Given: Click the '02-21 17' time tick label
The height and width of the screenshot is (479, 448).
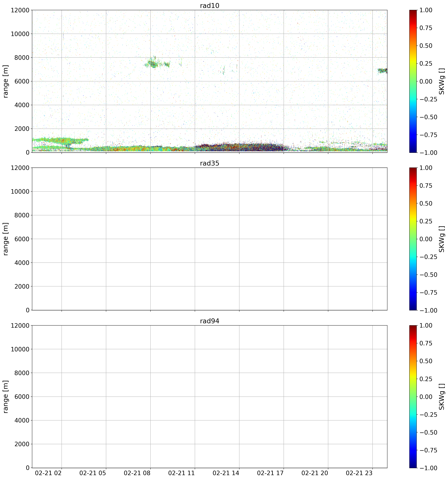Looking at the screenshot, I should (270, 473).
